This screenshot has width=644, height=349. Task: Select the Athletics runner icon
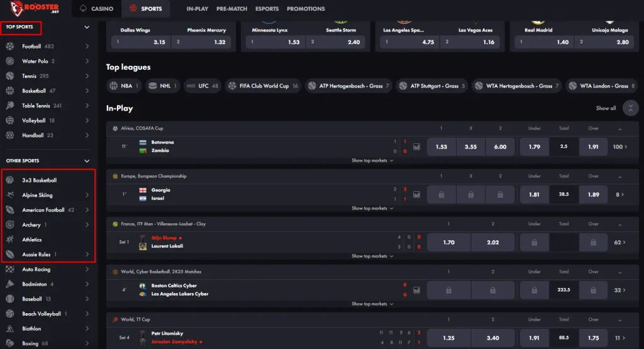(x=10, y=240)
